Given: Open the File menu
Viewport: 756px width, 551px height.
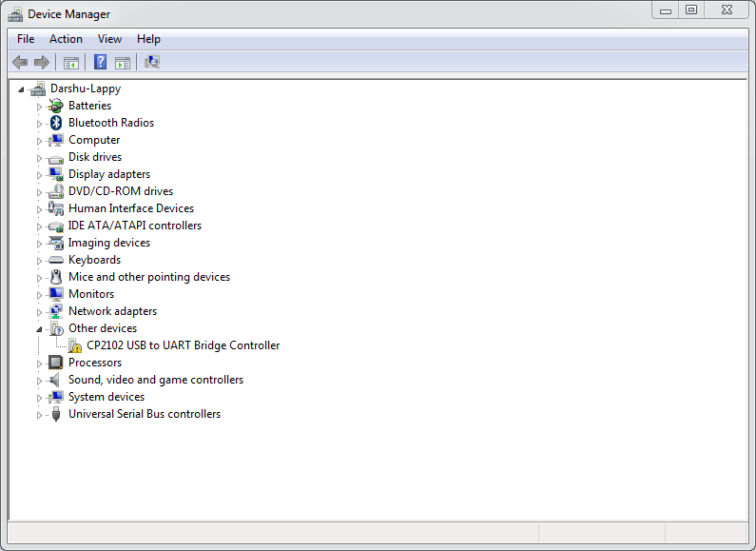Looking at the screenshot, I should click(x=26, y=39).
